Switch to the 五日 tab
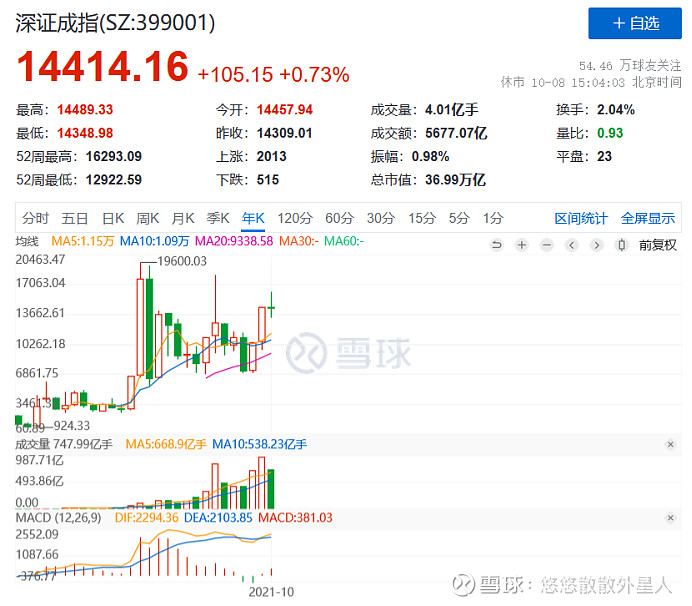692x606 pixels. [x=75, y=218]
